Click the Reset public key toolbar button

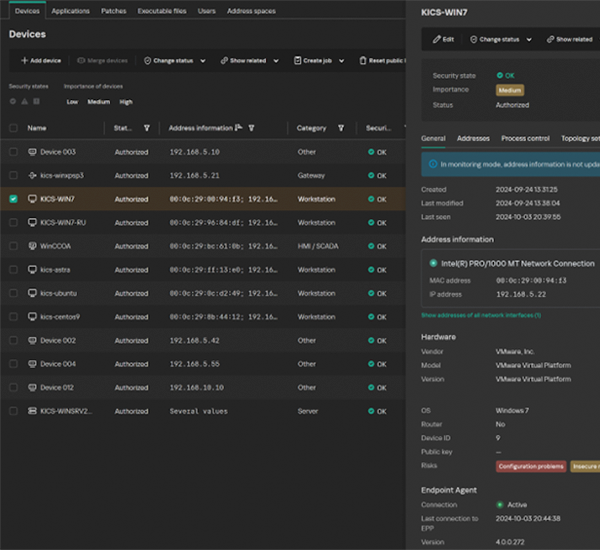point(383,60)
